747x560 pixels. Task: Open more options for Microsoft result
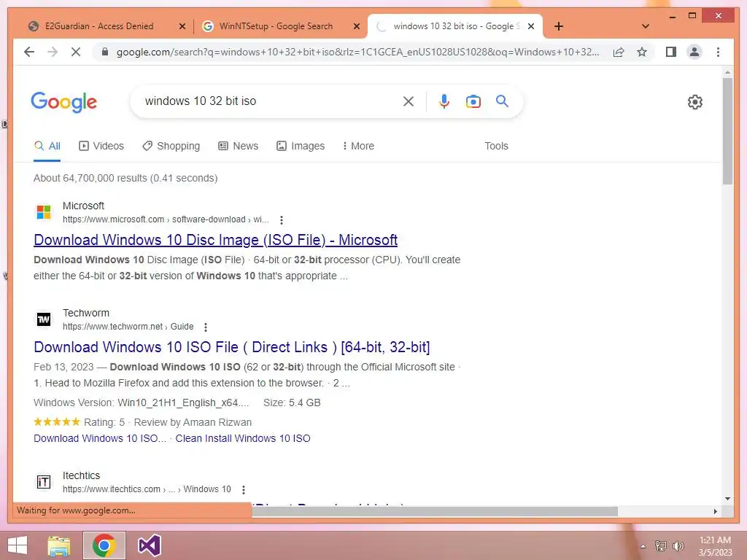tap(282, 220)
